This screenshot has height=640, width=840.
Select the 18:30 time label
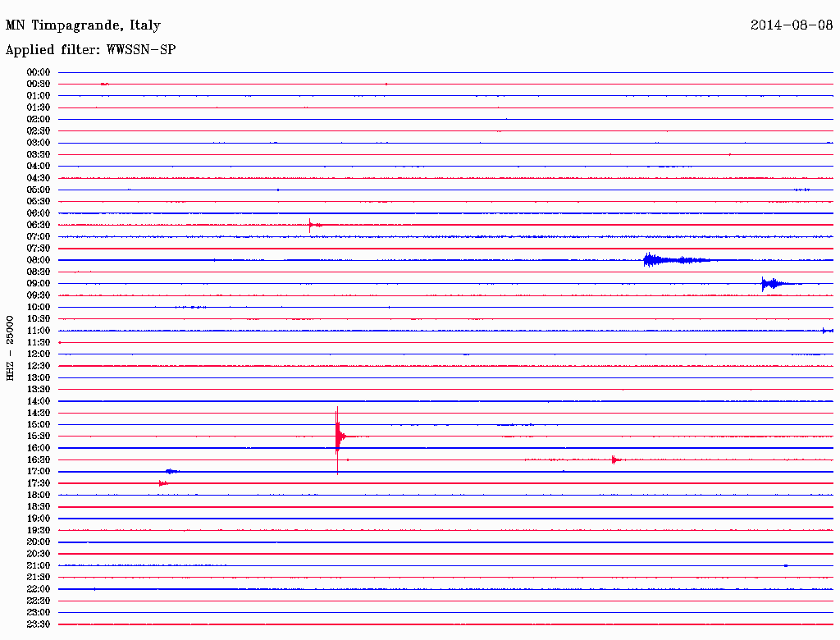pyautogui.click(x=39, y=506)
